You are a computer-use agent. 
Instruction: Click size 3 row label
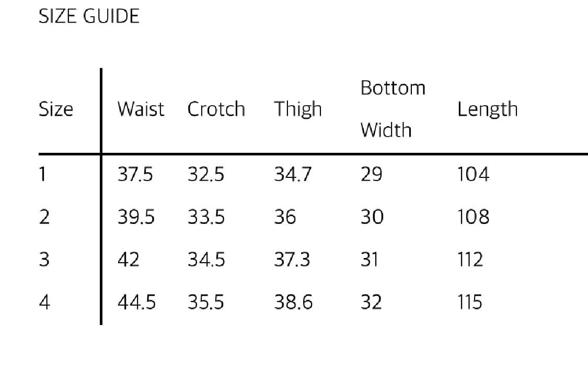click(x=44, y=259)
